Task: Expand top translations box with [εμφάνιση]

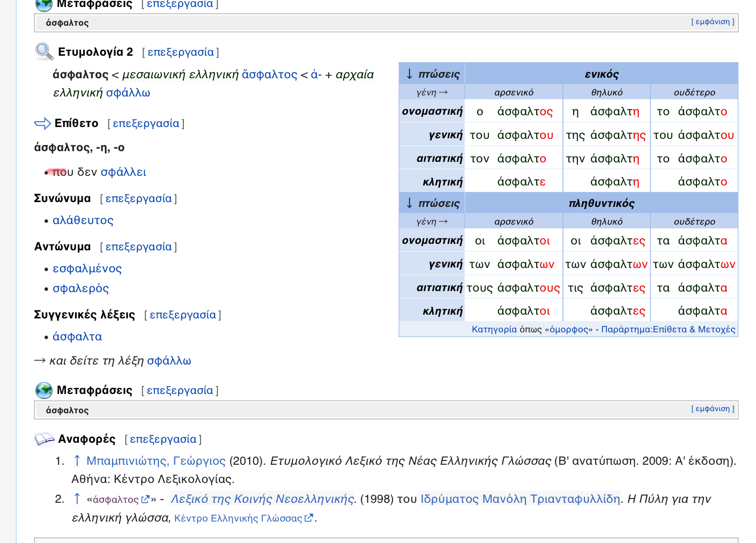Action: pos(713,22)
